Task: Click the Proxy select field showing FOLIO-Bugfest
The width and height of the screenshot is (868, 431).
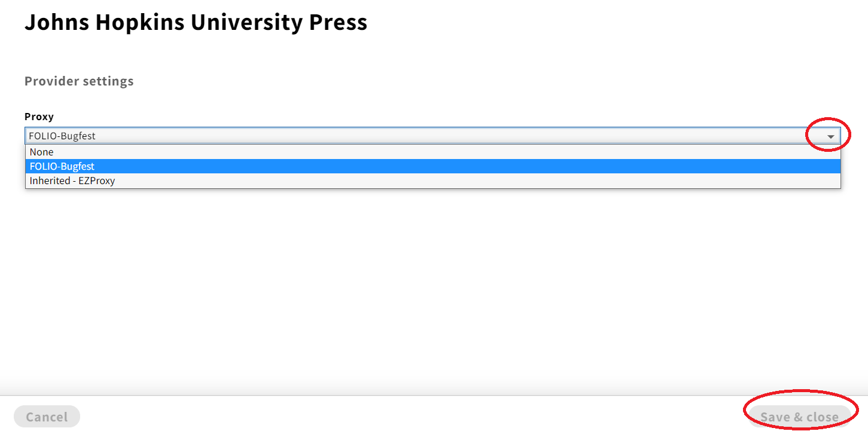Action: [433, 136]
